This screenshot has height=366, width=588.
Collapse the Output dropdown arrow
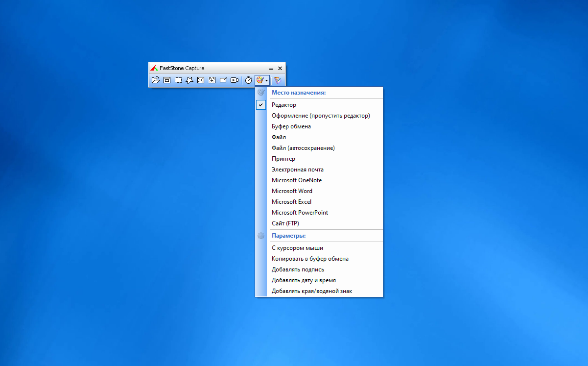267,80
